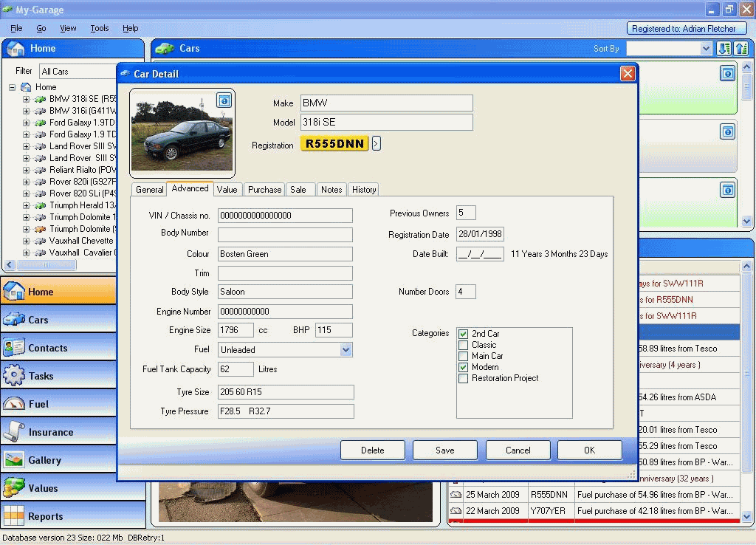Image resolution: width=756 pixels, height=545 pixels.
Task: Click the Triumph Herald car icon in tree
Action: click(41, 205)
